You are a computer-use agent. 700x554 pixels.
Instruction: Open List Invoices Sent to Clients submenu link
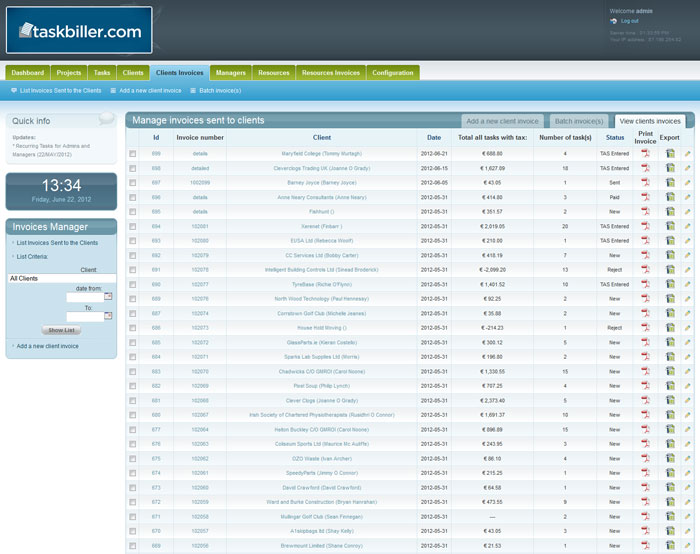pos(60,91)
